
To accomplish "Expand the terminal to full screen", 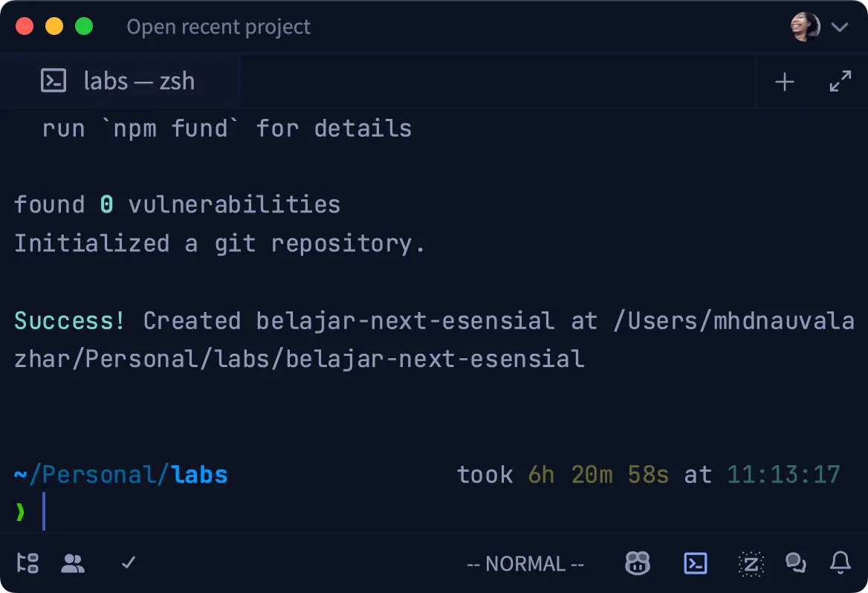I will click(841, 81).
